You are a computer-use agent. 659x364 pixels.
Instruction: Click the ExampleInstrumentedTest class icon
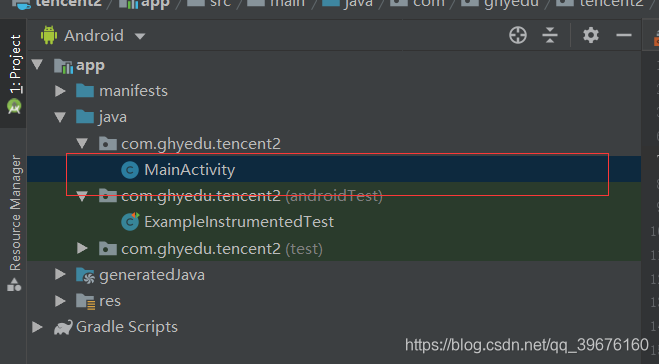[x=130, y=222]
